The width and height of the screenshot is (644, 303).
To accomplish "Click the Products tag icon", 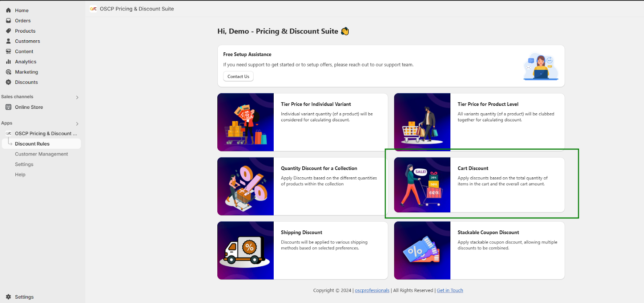I will click(8, 31).
